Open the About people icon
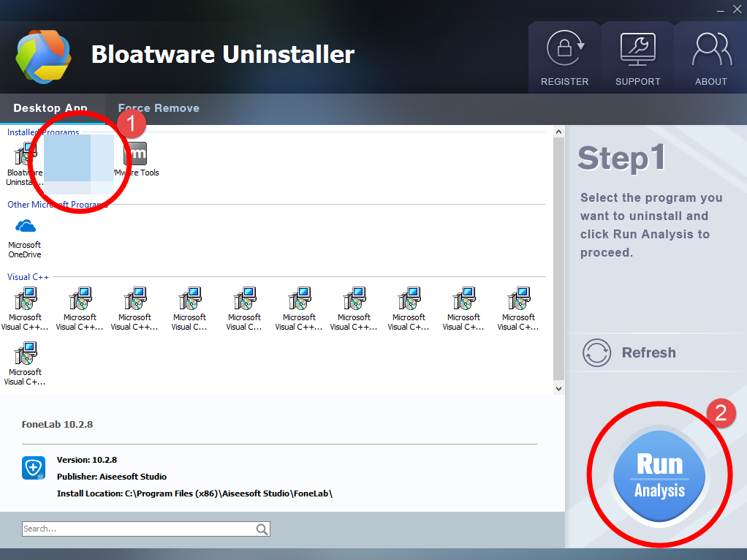Viewport: 747px width, 560px height. pos(711,49)
